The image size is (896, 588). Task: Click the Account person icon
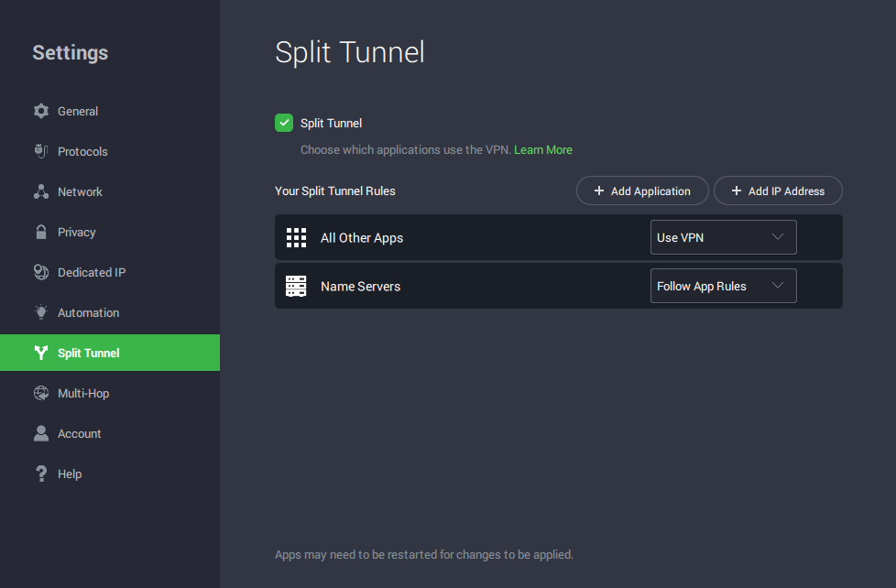click(x=40, y=433)
